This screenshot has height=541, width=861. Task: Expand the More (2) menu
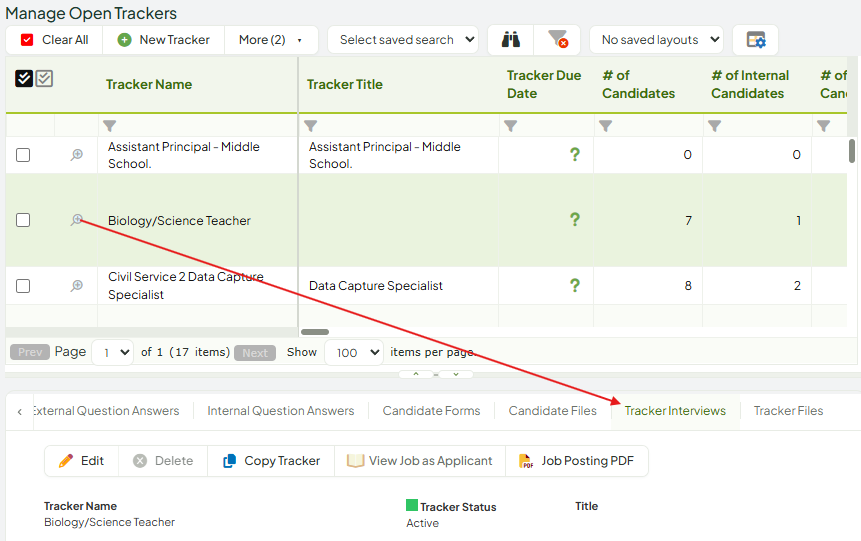[x=271, y=40]
